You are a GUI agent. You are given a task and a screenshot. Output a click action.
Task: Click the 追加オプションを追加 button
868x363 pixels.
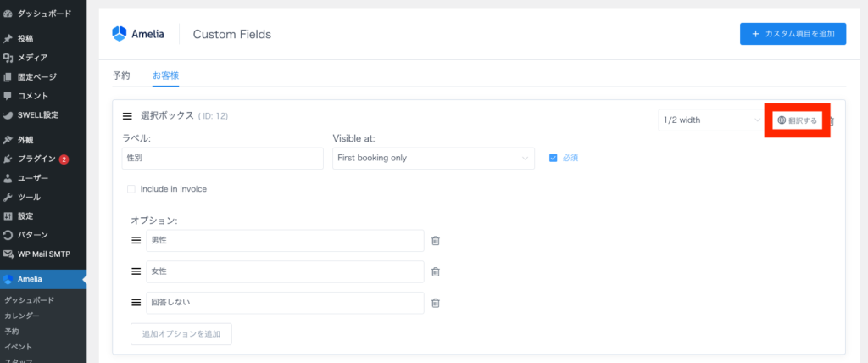tap(181, 334)
